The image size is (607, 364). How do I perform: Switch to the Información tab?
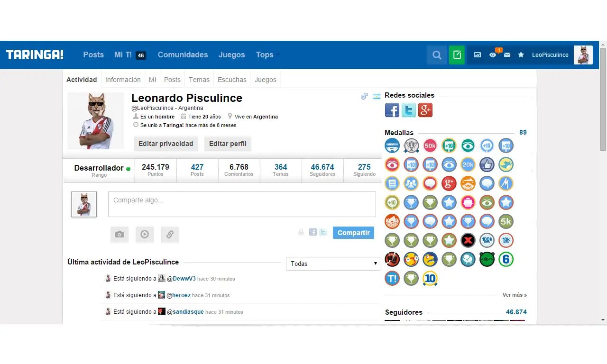pyautogui.click(x=123, y=80)
